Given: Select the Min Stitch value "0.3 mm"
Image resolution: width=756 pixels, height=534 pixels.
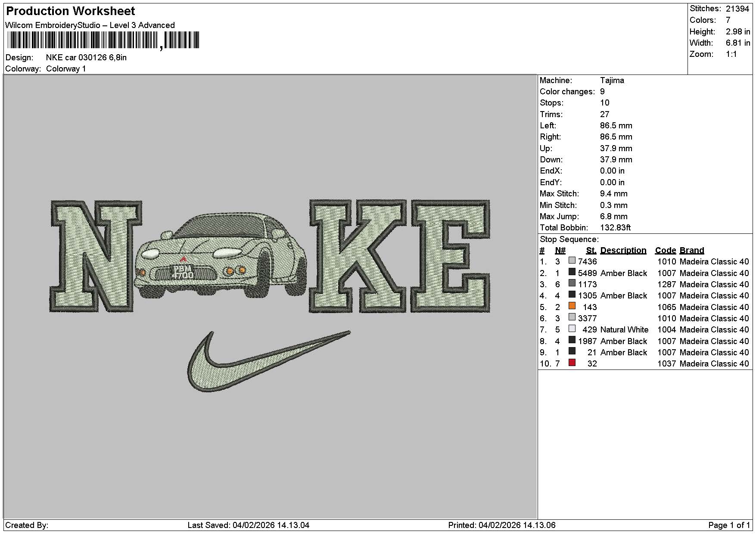Looking at the screenshot, I should 614,205.
